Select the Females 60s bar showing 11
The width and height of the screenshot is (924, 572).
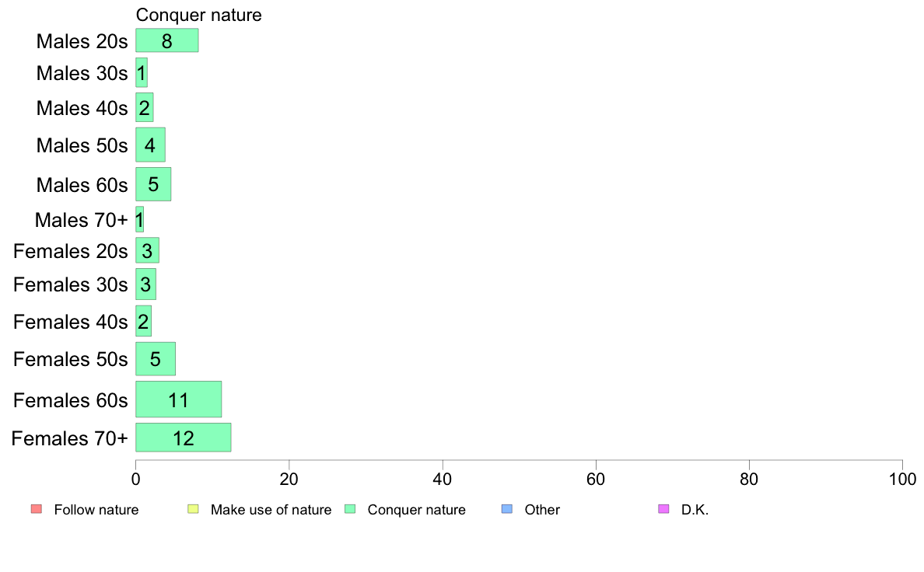(x=179, y=399)
